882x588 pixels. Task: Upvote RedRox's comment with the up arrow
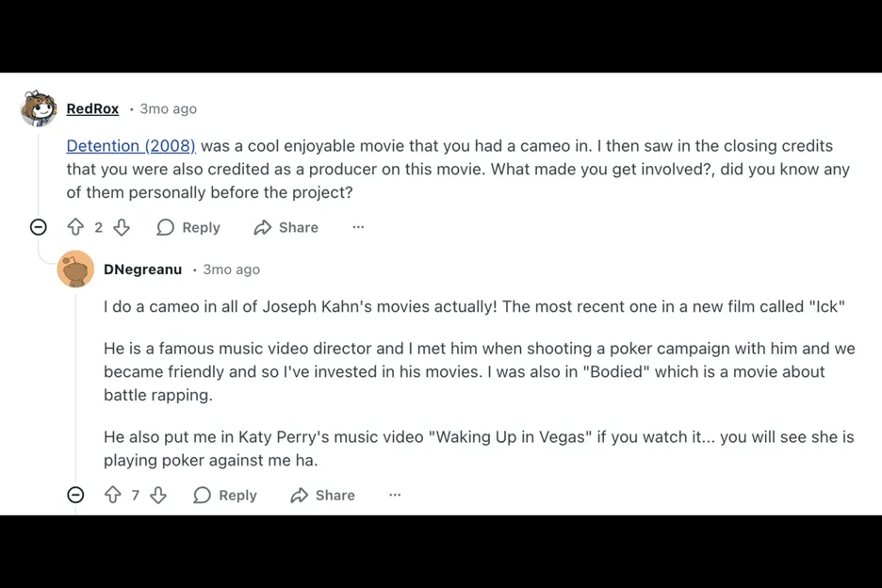pos(75,227)
